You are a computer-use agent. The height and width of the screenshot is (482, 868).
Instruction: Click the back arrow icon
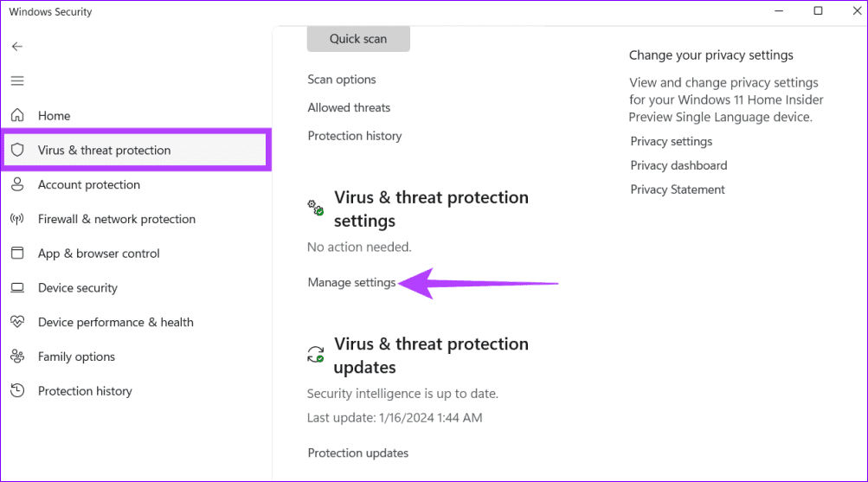[17, 47]
